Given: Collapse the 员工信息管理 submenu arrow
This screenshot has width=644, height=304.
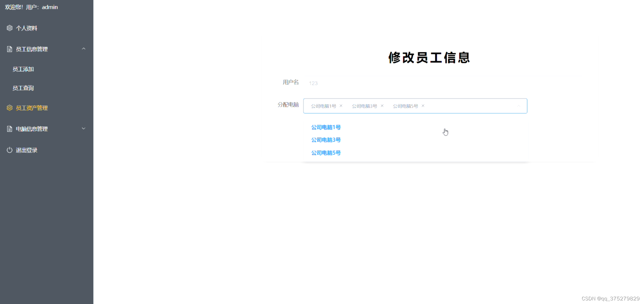Looking at the screenshot, I should [x=84, y=49].
